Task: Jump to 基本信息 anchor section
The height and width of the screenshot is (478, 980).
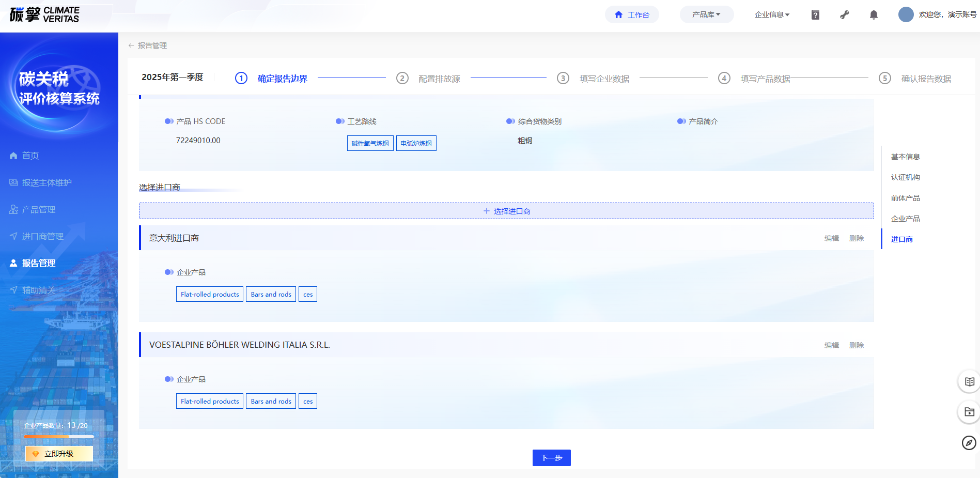Action: (905, 157)
